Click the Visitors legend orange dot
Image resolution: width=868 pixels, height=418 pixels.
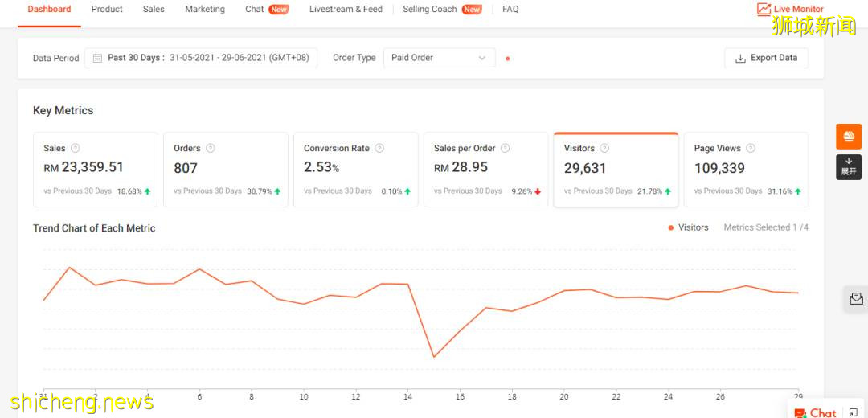pyautogui.click(x=670, y=227)
